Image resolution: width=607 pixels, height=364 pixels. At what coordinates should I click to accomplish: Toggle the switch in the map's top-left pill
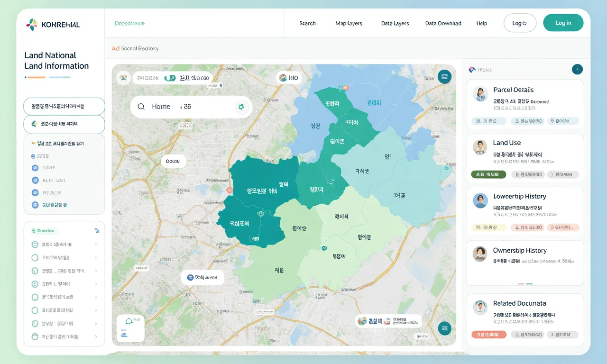(x=170, y=78)
